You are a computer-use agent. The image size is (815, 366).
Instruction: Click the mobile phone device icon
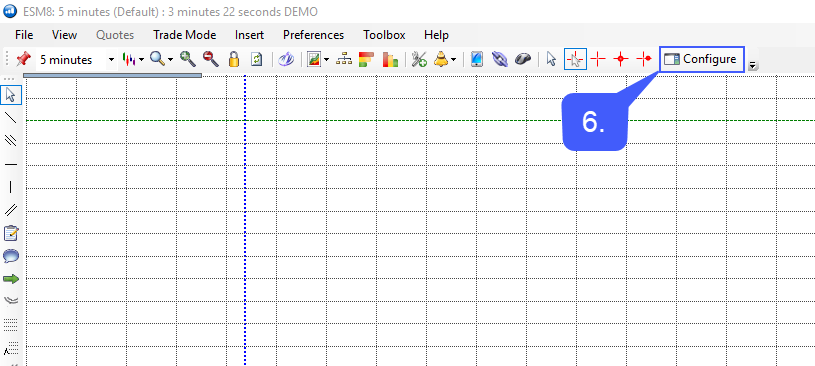[x=476, y=59]
